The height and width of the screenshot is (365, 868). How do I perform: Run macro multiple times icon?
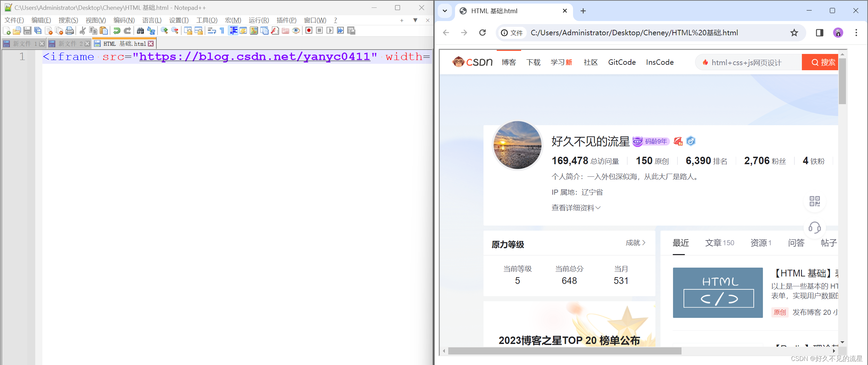point(340,31)
